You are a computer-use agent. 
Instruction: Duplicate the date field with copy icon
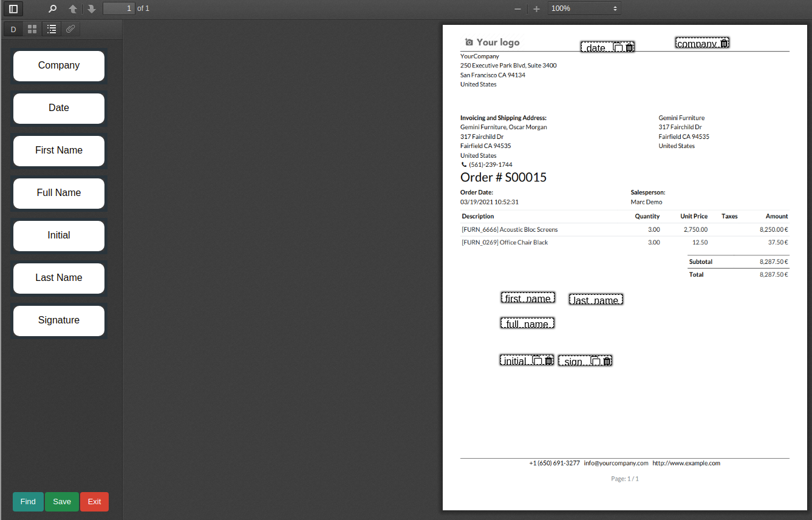(618, 47)
